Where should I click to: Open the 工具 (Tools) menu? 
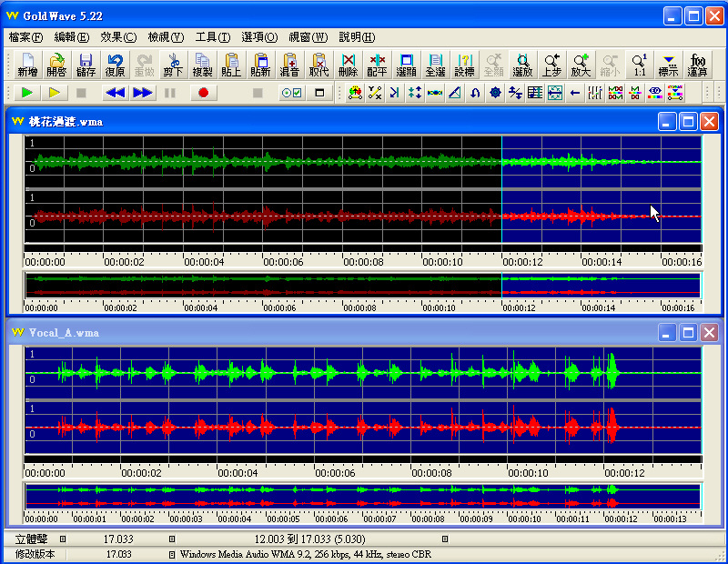(x=212, y=37)
